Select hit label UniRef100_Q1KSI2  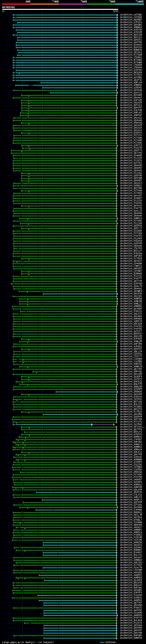pos(131,93)
